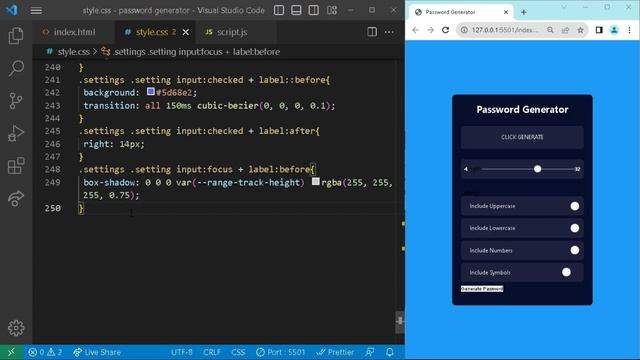Split the editor to the right
Image resolution: width=640 pixels, height=360 pixels.
372,32
